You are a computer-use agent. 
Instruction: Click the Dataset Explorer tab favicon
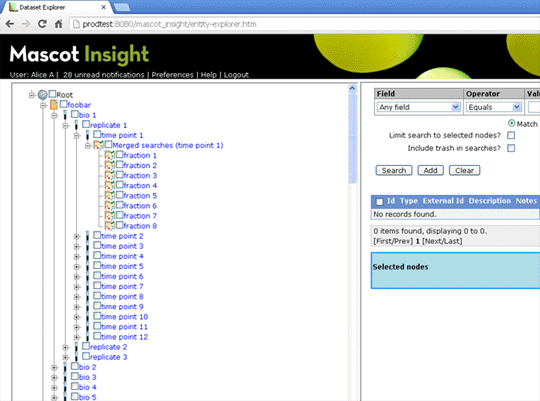(x=13, y=7)
